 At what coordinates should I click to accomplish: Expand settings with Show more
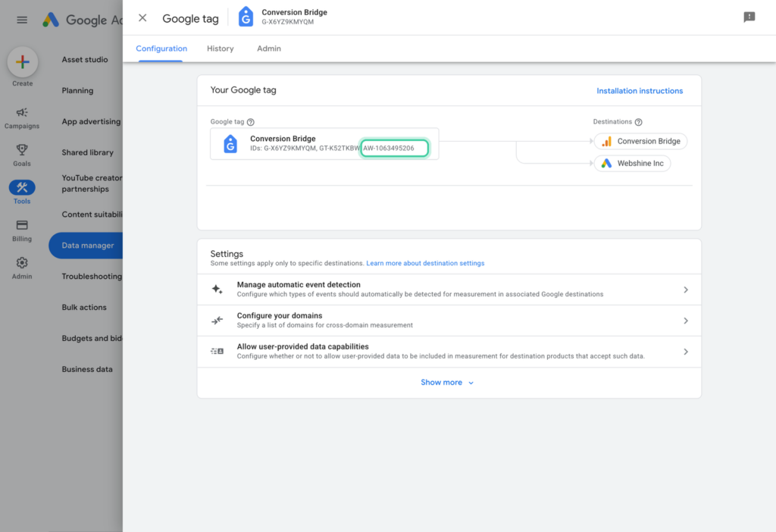point(447,383)
